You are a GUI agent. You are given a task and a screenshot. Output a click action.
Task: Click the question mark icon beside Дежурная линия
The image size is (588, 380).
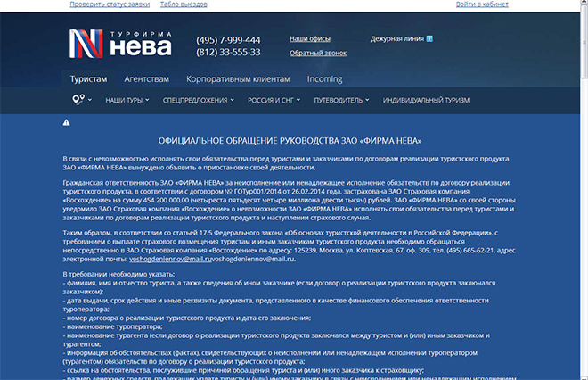[429, 38]
